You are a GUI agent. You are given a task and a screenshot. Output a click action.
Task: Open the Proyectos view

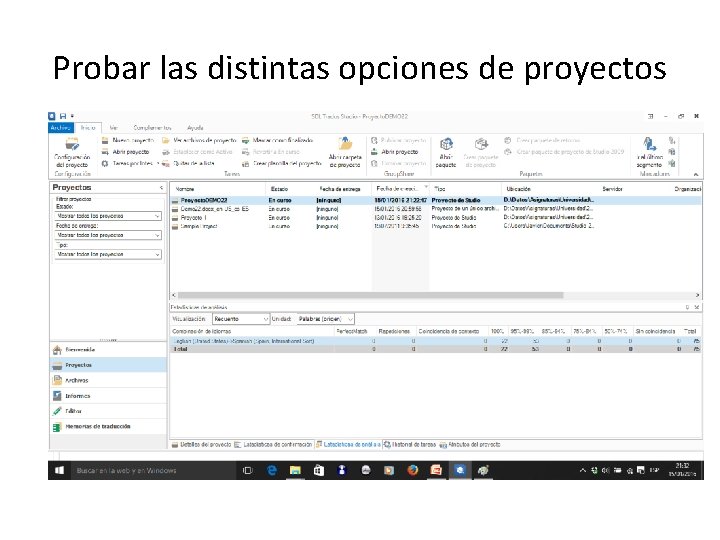tap(108, 365)
